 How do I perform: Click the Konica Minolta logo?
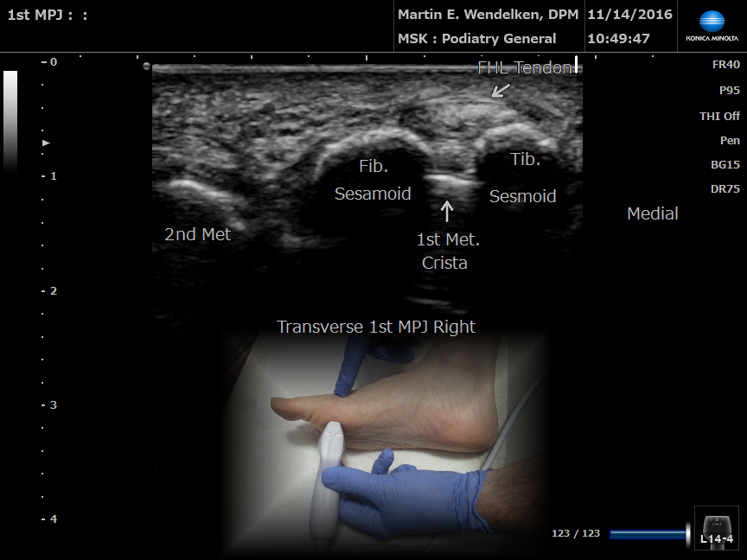pos(712,26)
